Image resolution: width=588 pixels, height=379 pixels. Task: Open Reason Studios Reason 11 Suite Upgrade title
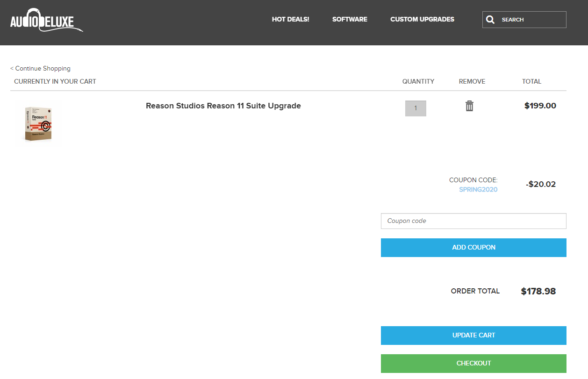[x=223, y=106]
